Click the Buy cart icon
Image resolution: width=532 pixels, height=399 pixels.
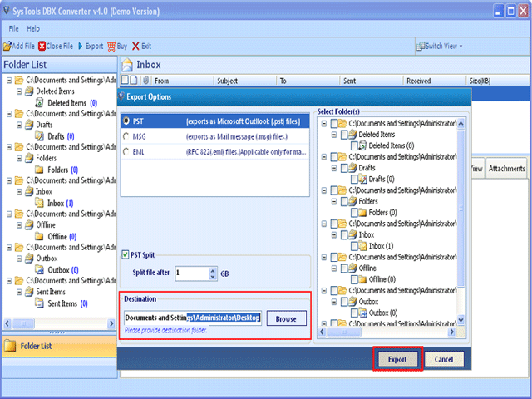(x=111, y=46)
